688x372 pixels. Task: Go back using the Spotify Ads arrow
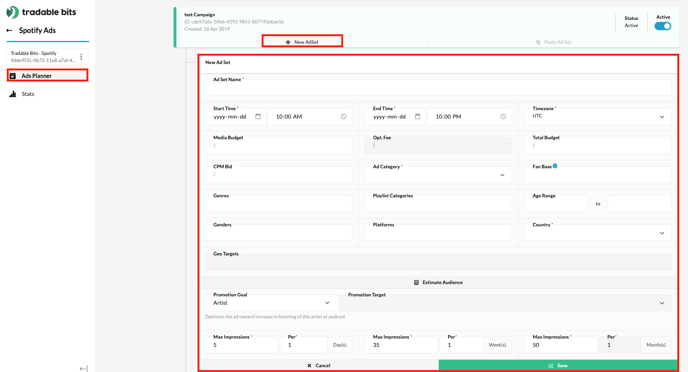click(9, 31)
